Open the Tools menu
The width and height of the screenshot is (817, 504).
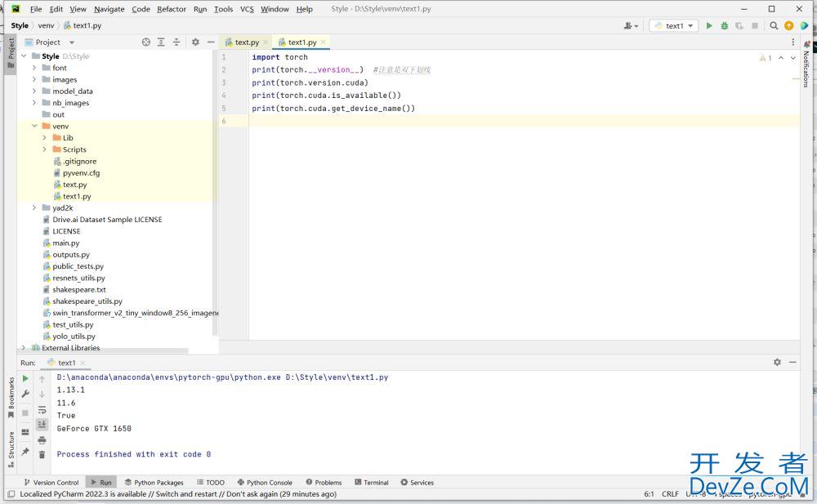click(224, 9)
